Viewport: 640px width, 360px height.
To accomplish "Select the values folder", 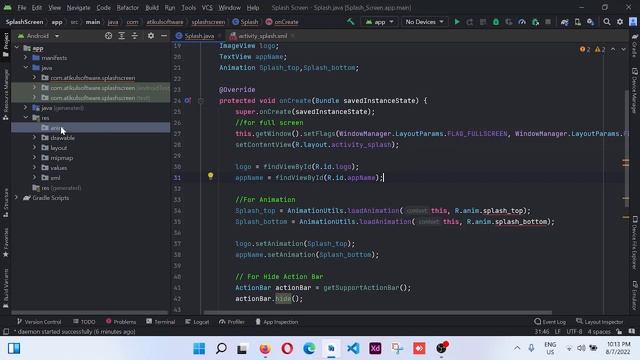I will tap(58, 168).
